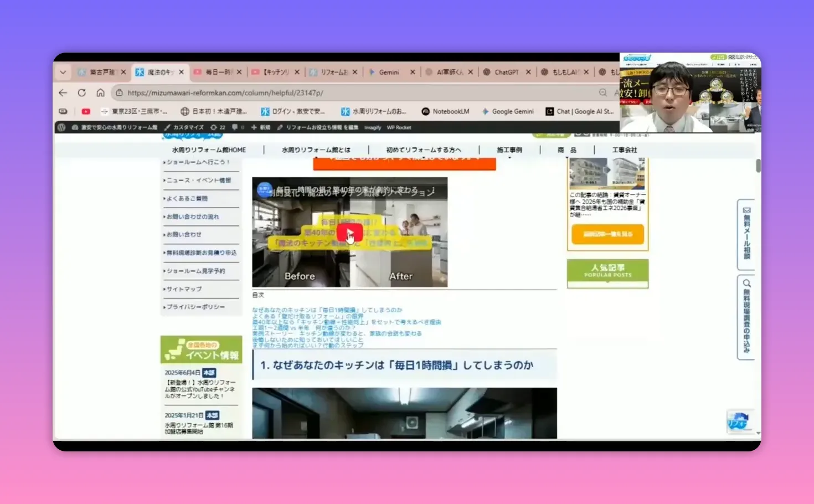Click the orange 関連記事一覧を見る button
Screen dimensions: 814x504
pos(607,234)
